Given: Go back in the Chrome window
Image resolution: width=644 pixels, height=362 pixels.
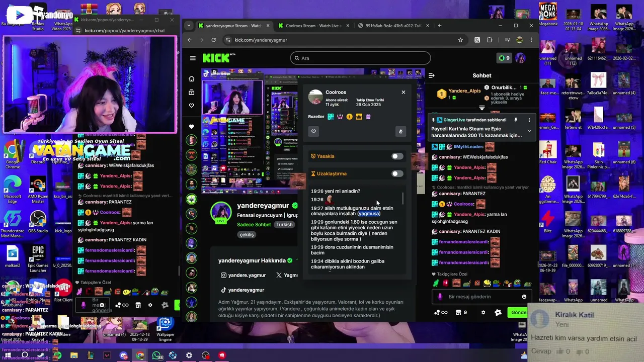Looking at the screenshot, I should [190, 40].
